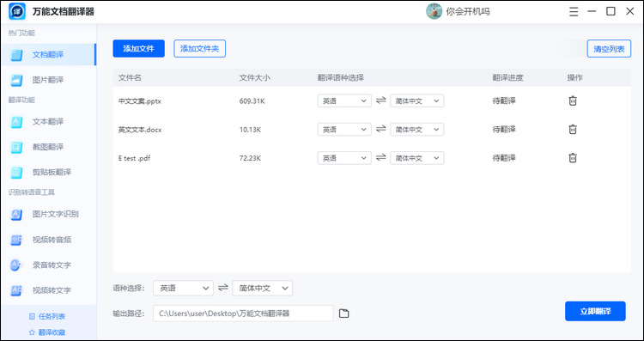Select 文档翻译 in the sidebar
Image resolution: width=644 pixels, height=341 pixels.
click(x=48, y=55)
